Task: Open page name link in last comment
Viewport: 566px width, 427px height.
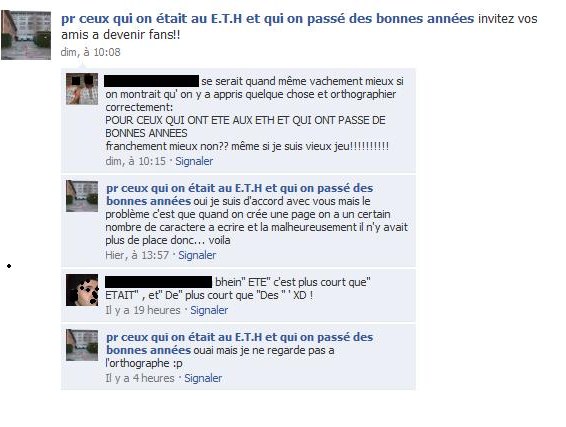Action: click(x=239, y=343)
